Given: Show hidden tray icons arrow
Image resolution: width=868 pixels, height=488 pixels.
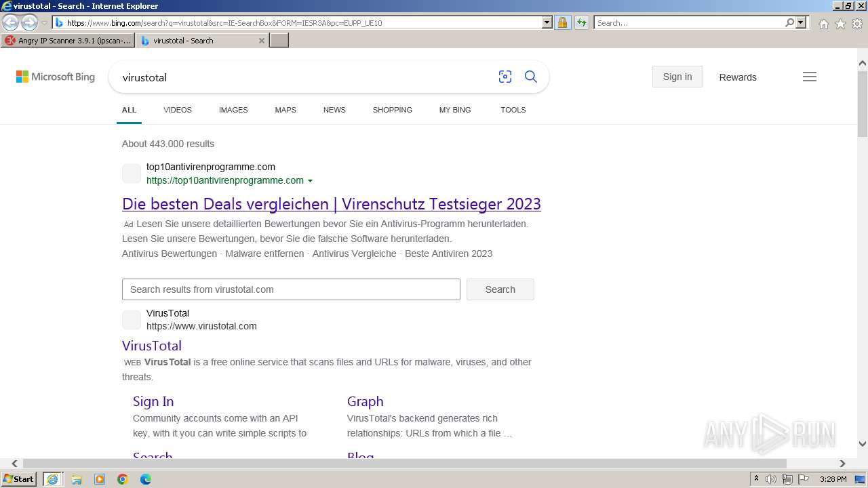Looking at the screenshot, I should click(756, 479).
